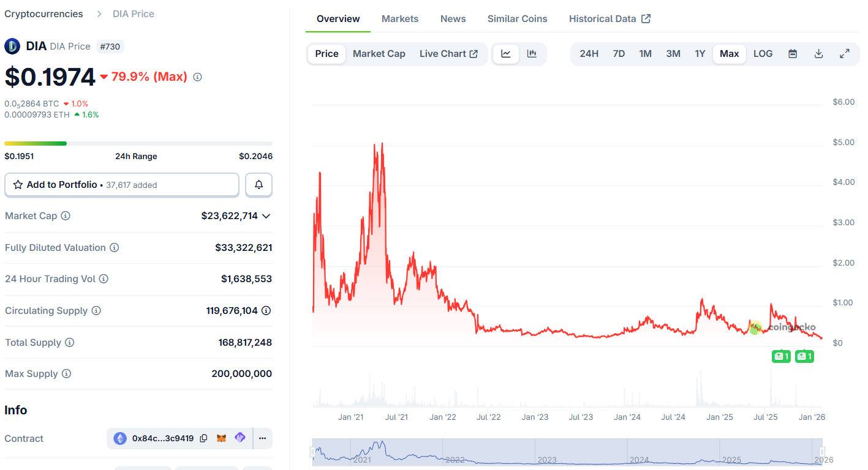The width and height of the screenshot is (868, 470).
Task: Click the info icon beside the 79.9% change
Action: [197, 77]
